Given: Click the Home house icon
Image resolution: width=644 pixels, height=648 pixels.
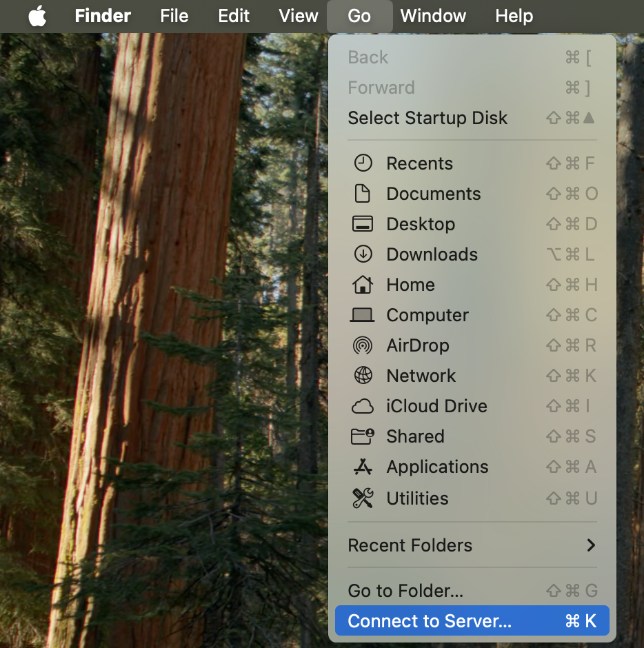Looking at the screenshot, I should pos(363,285).
